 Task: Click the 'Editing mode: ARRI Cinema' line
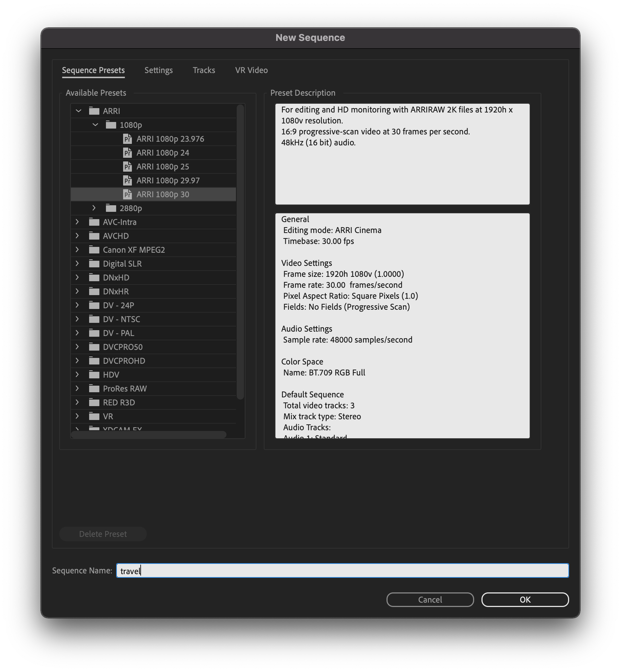(332, 230)
